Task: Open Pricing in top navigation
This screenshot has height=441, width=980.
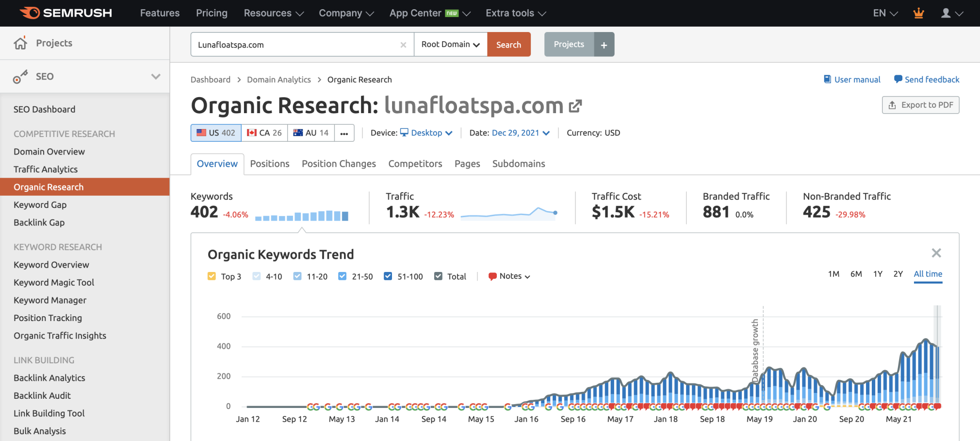Action: pyautogui.click(x=212, y=13)
